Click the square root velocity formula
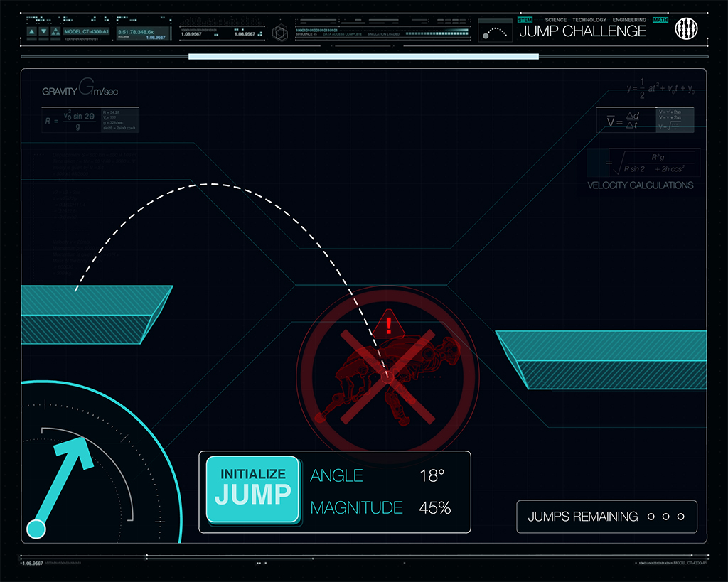This screenshot has height=582, width=728. [x=643, y=163]
